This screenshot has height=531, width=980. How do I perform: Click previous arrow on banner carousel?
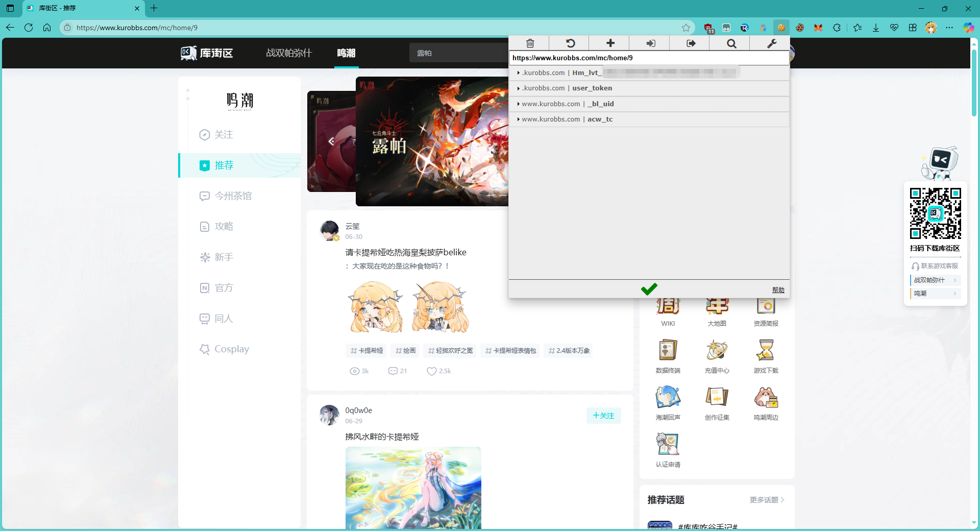331,141
